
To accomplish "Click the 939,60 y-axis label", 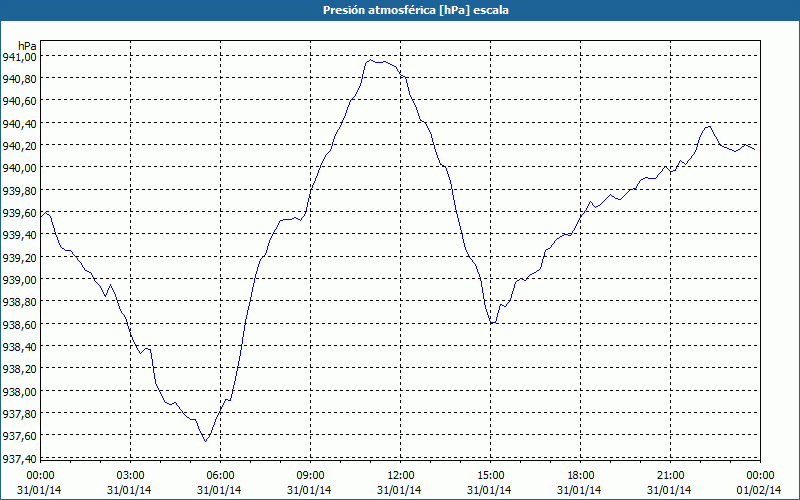I will click(x=19, y=213).
